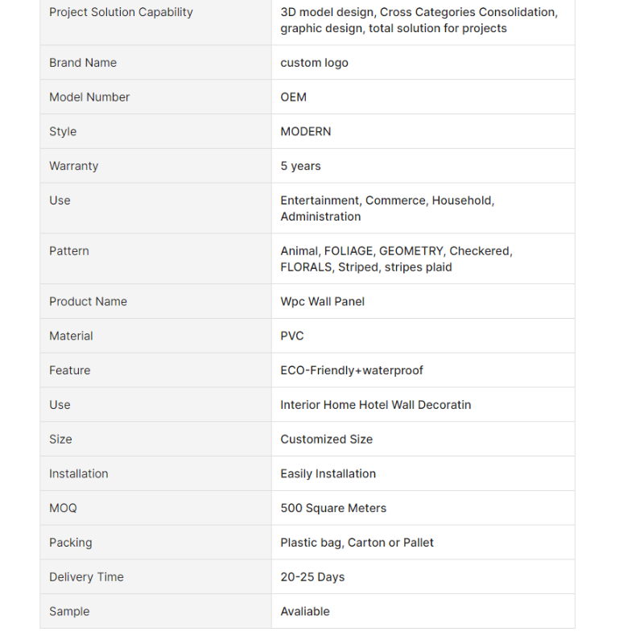
Task: Click the Product Name row label
Action: [88, 302]
